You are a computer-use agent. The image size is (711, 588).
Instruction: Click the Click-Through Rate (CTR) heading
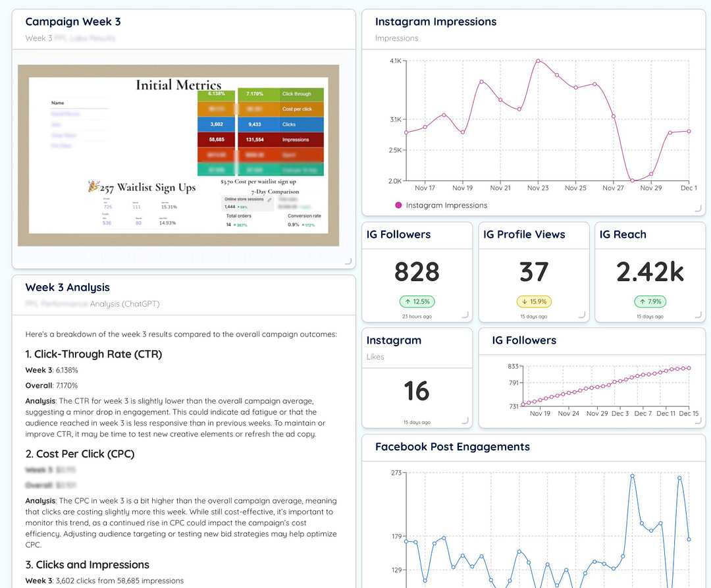point(93,354)
